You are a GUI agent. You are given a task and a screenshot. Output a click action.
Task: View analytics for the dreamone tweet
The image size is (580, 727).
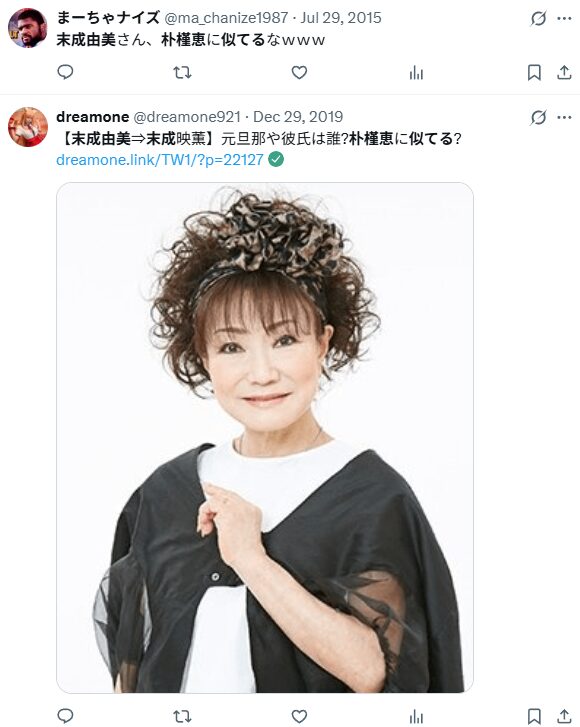tap(416, 716)
